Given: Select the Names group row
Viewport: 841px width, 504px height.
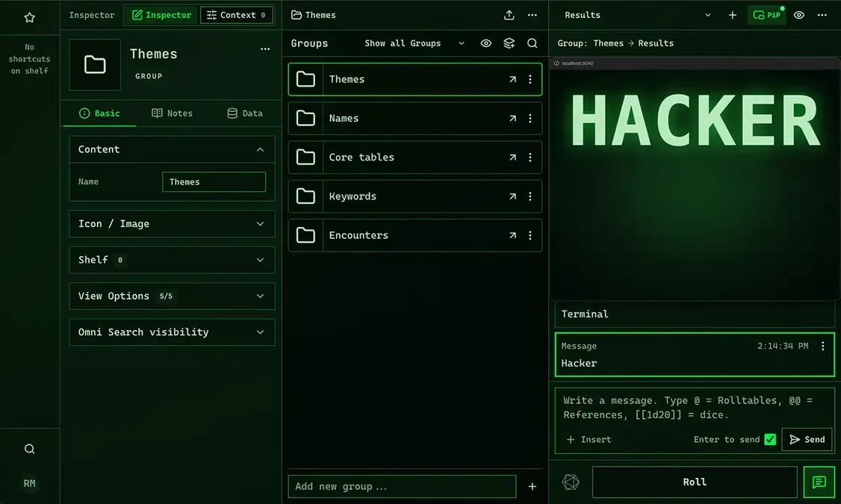Looking at the screenshot, I should (415, 119).
